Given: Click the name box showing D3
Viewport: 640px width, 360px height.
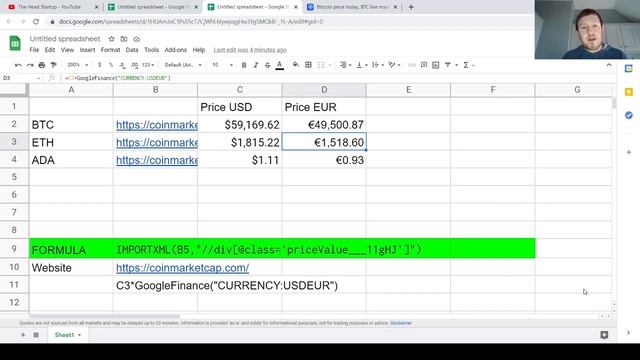Looking at the screenshot, I should click(x=21, y=78).
